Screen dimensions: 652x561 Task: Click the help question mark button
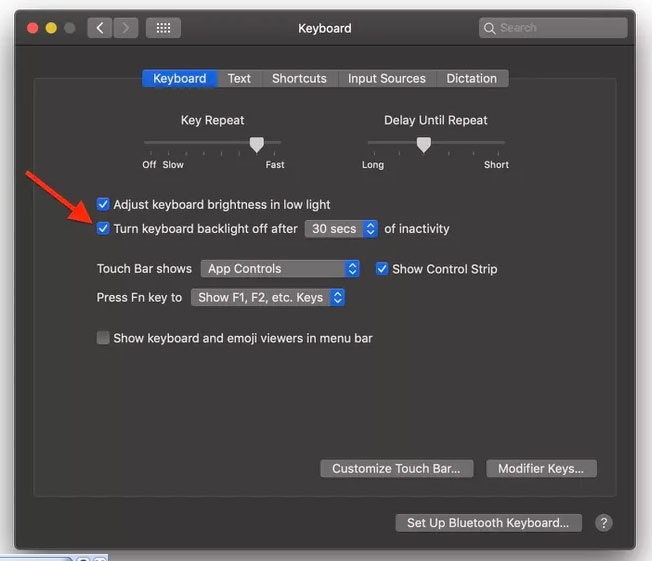(603, 523)
